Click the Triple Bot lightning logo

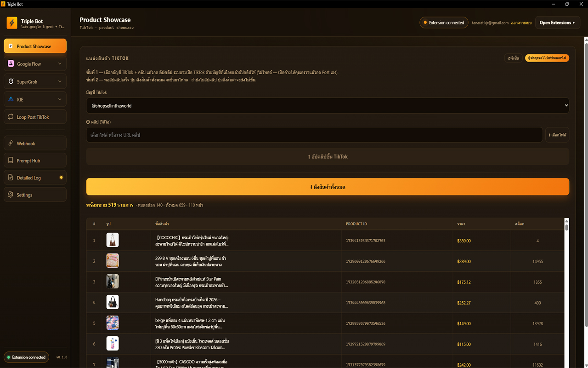[12, 23]
